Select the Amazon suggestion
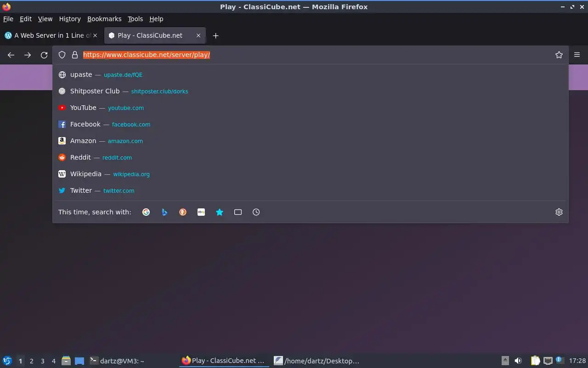The image size is (588, 368). [311, 141]
